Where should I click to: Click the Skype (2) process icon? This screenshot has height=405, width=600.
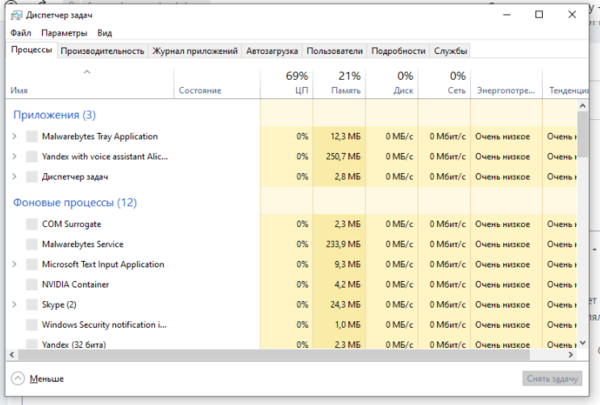pos(31,304)
